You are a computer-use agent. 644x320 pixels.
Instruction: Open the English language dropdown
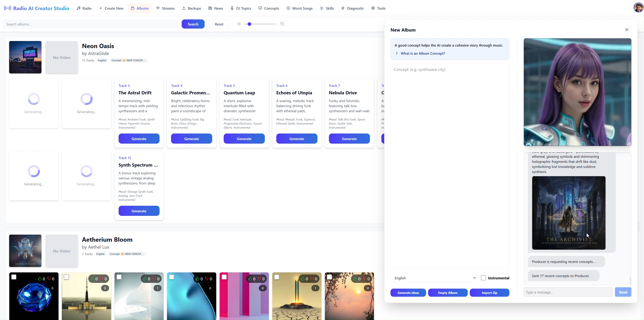click(433, 278)
